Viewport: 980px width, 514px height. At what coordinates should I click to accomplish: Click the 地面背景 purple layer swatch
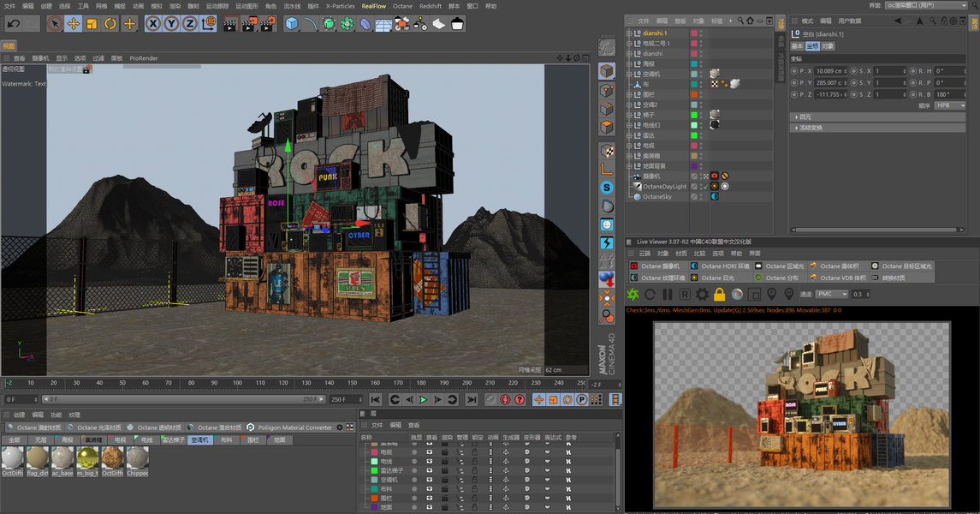(694, 166)
